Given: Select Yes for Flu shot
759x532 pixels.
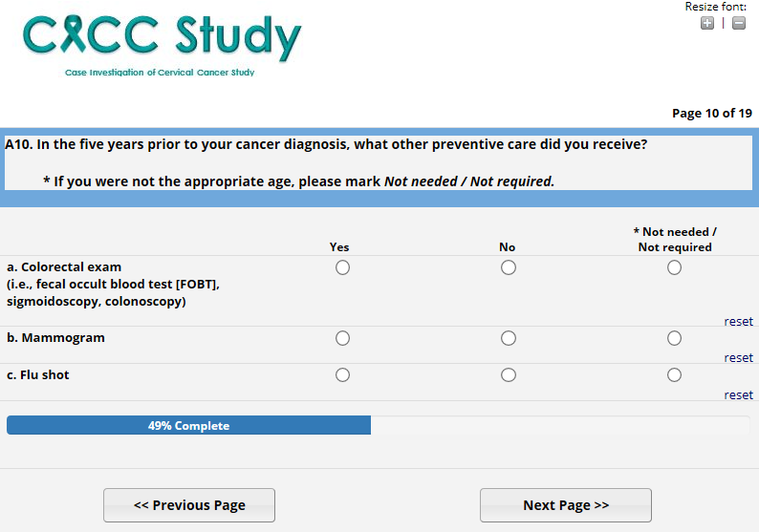Looking at the screenshot, I should pos(342,375).
